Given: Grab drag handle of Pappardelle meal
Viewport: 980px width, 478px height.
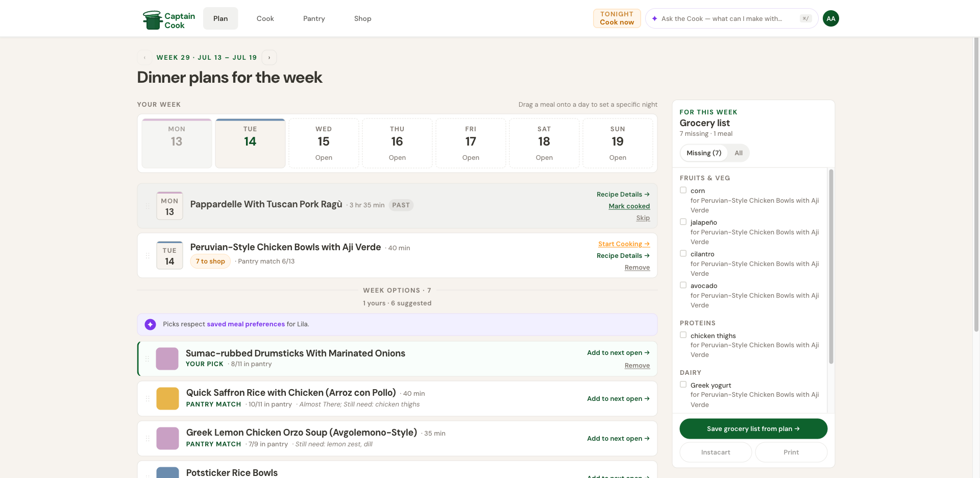Looking at the screenshot, I should tap(148, 206).
